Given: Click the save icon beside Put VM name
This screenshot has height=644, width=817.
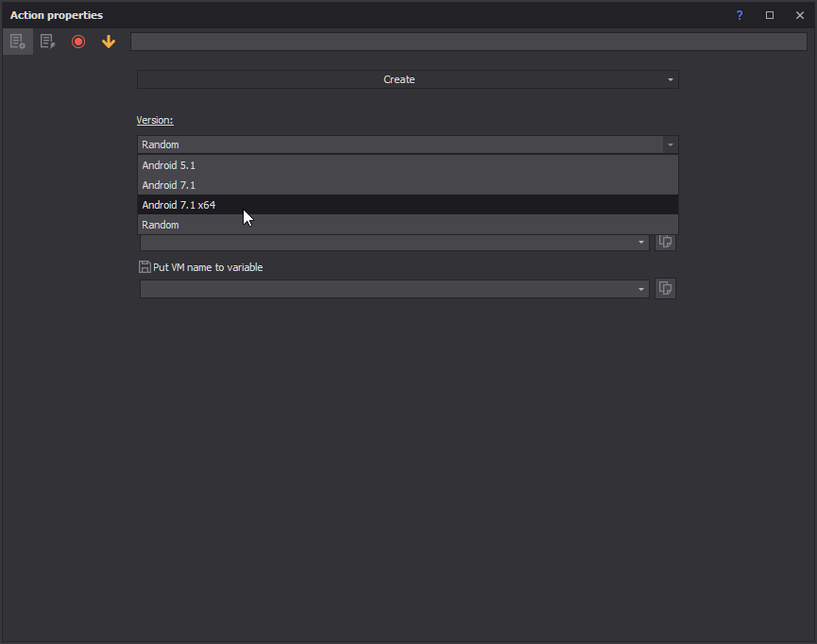Looking at the screenshot, I should pos(145,267).
